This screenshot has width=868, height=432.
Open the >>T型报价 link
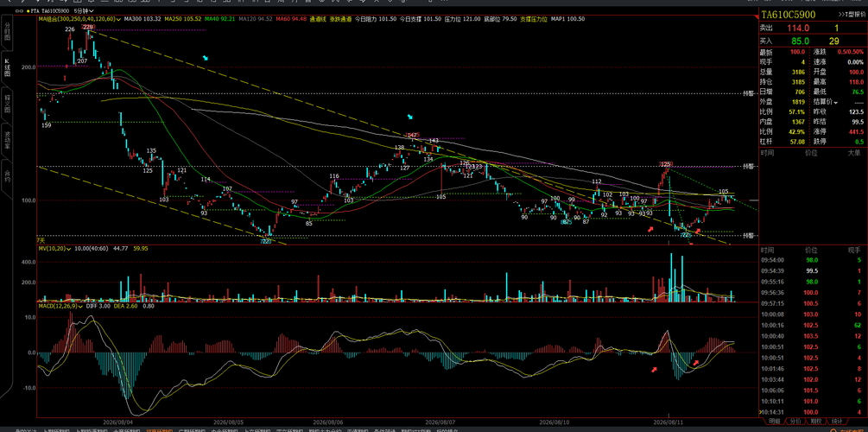pos(850,14)
